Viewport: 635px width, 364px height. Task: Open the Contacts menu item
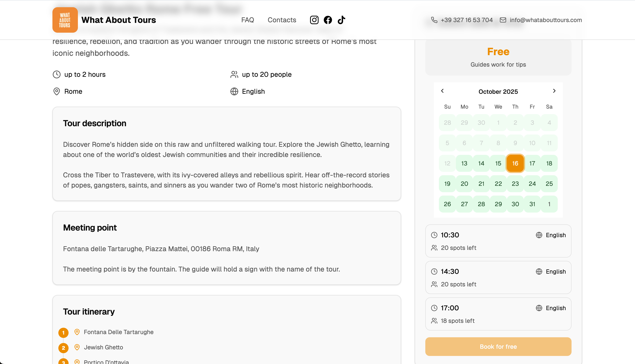click(x=282, y=20)
